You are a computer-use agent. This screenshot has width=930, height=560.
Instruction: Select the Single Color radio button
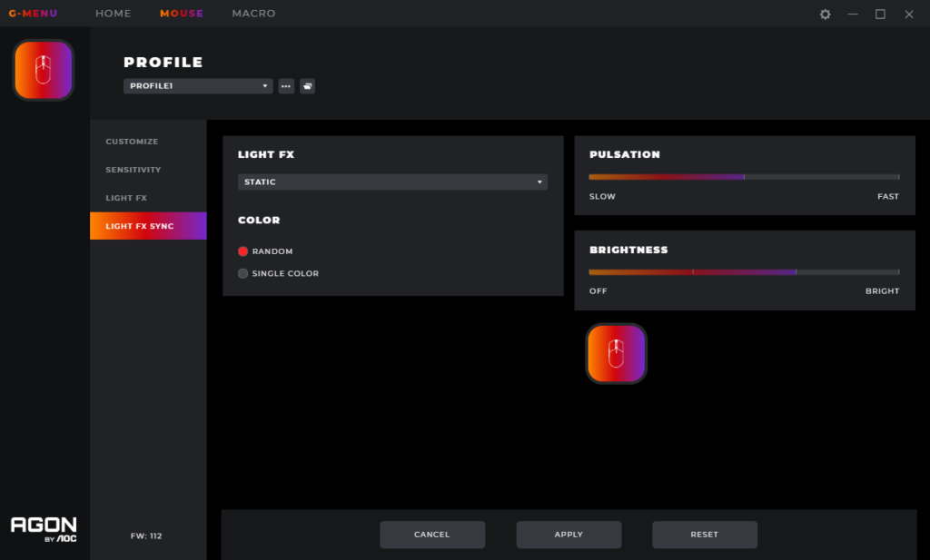pos(243,273)
